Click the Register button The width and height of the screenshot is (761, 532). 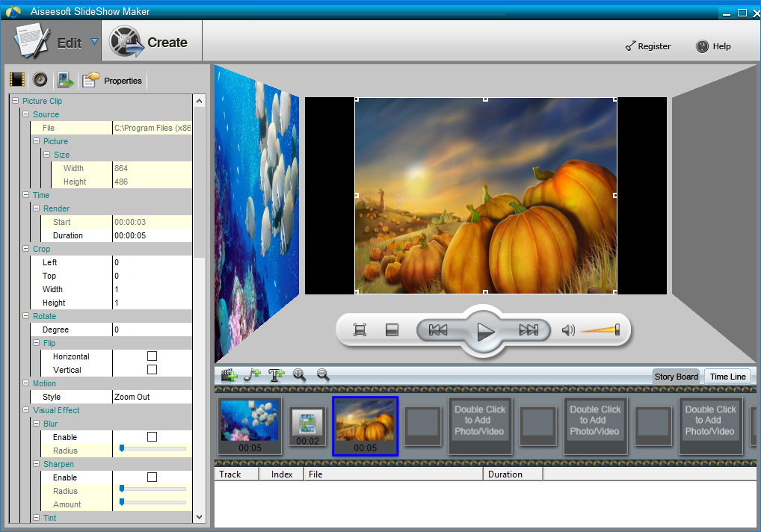pyautogui.click(x=647, y=46)
